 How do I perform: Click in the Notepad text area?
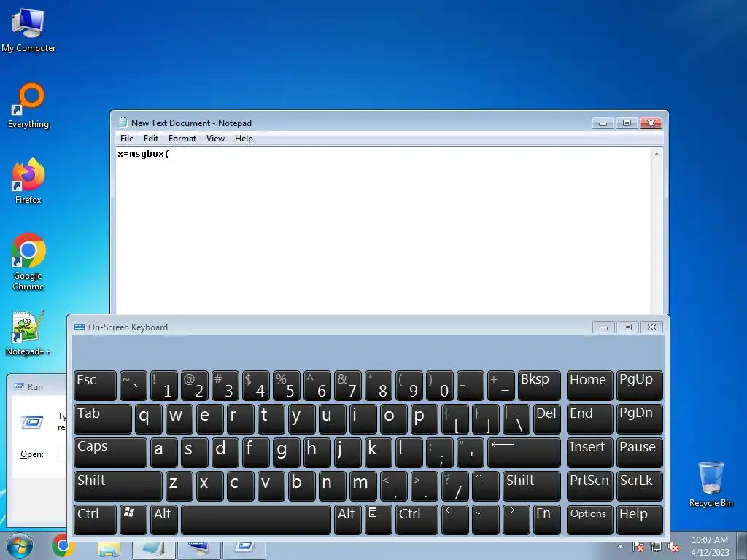[384, 230]
